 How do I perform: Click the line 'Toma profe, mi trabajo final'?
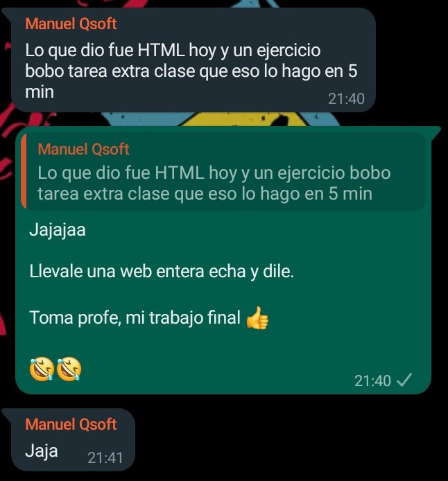(x=135, y=317)
